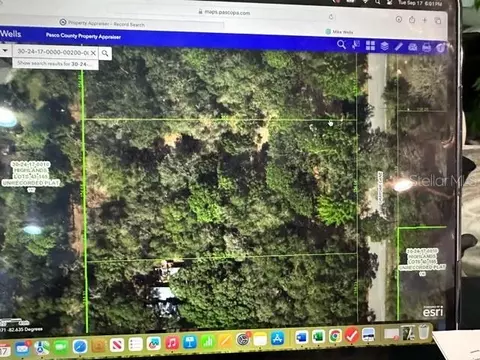Reload the page using Safari's reload icon
This screenshot has width=480, height=360.
click(x=331, y=17)
